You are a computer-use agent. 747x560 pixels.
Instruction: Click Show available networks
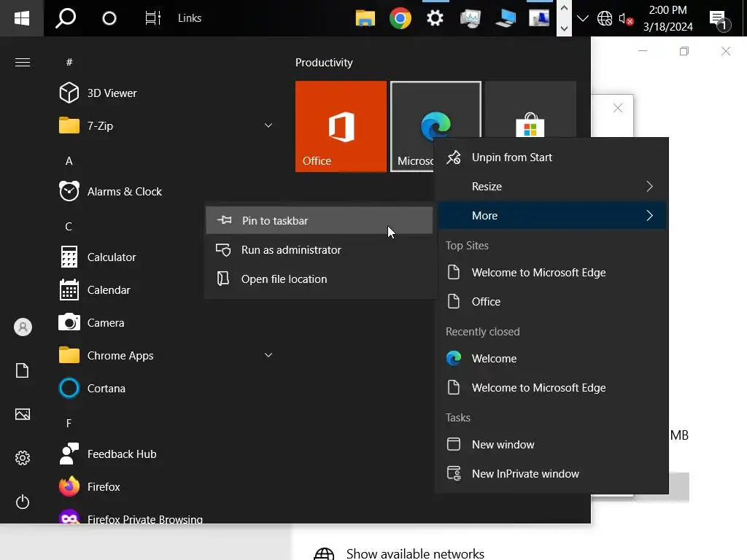[x=415, y=554]
